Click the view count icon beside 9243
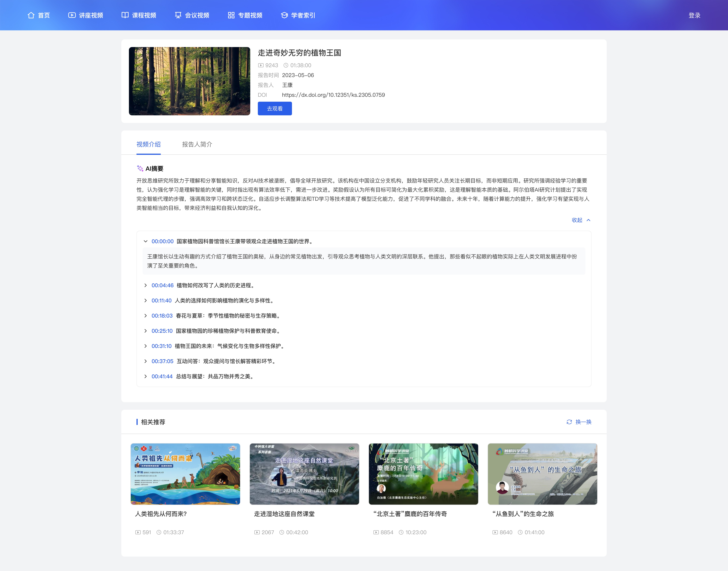 point(261,66)
